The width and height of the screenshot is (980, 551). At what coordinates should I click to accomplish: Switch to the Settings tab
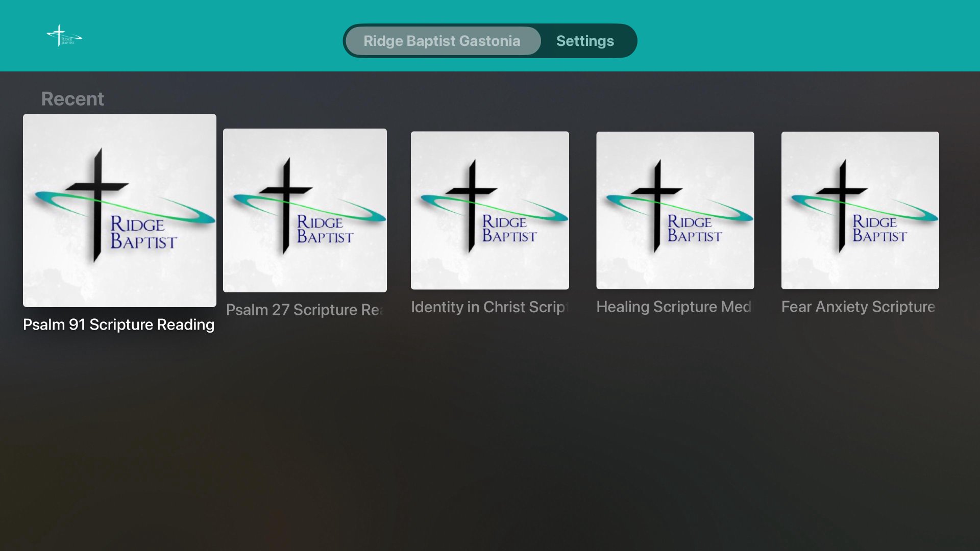click(x=585, y=41)
